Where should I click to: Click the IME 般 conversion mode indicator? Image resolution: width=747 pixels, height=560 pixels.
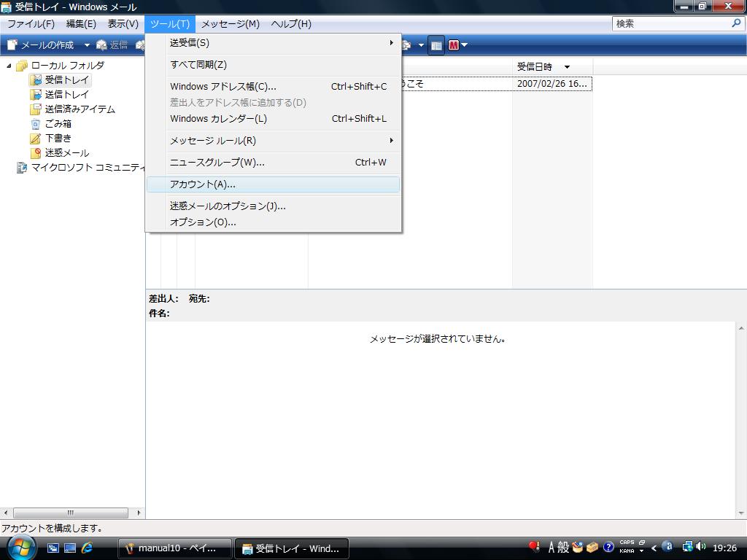click(x=563, y=548)
